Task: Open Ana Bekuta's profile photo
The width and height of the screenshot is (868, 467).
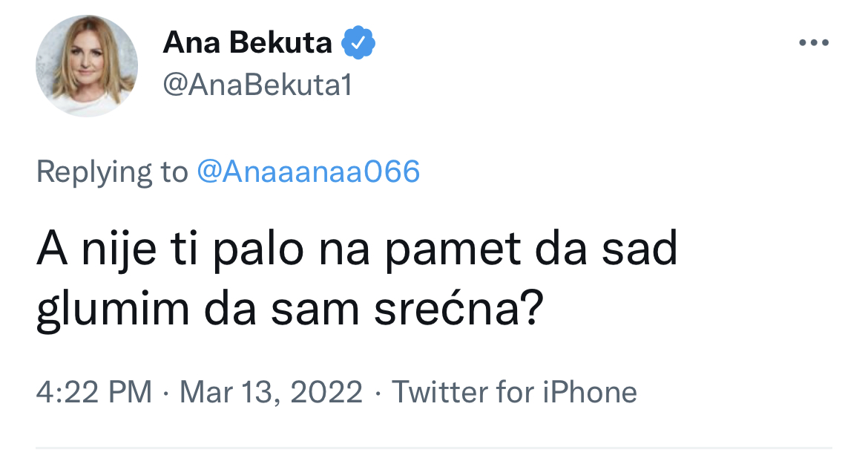Action: point(87,66)
